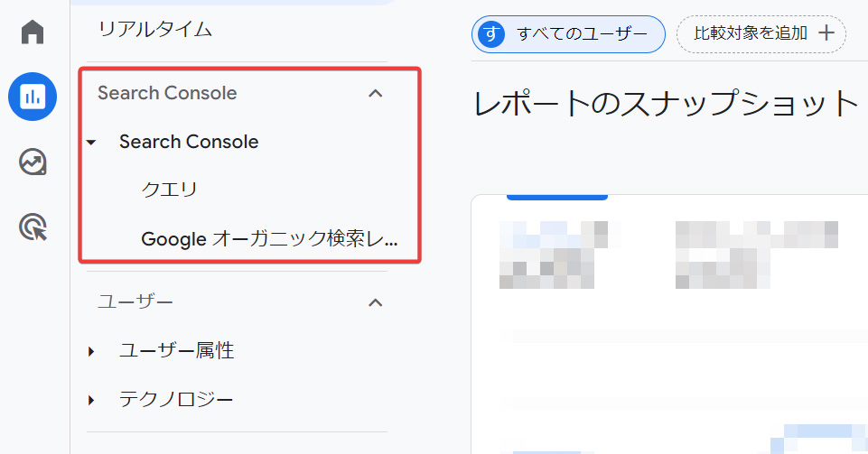Open the Explore icon in sidebar

coord(33,162)
